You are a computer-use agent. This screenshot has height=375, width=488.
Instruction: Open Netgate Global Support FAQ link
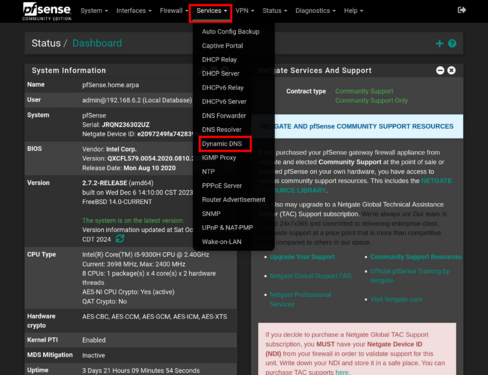310,276
